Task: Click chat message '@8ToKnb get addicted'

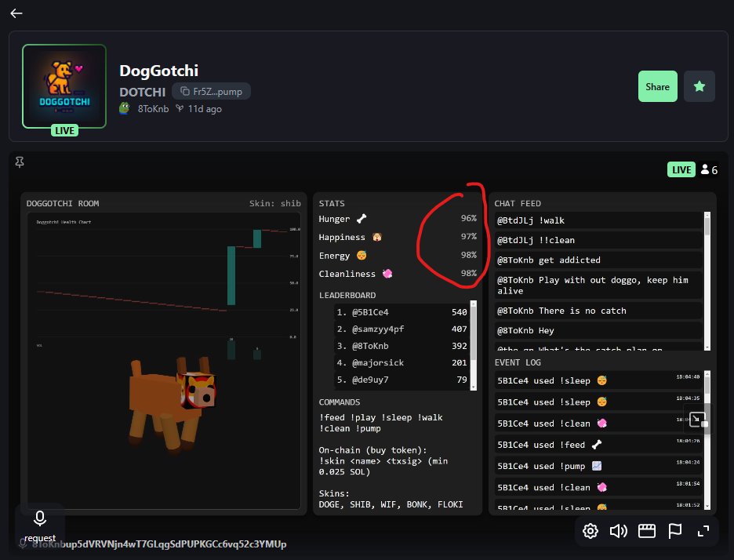Action: pyautogui.click(x=598, y=260)
